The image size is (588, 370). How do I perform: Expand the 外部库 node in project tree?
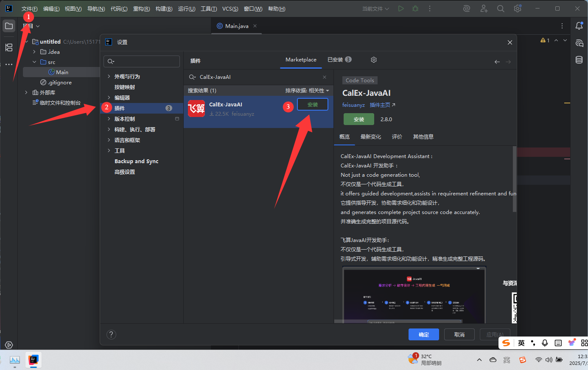point(26,92)
